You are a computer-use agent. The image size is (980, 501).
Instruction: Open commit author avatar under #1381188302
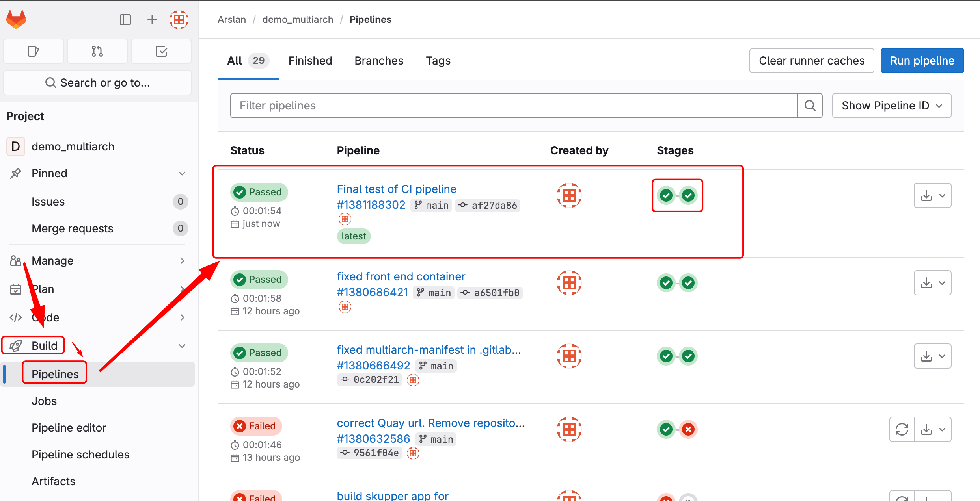coord(345,219)
